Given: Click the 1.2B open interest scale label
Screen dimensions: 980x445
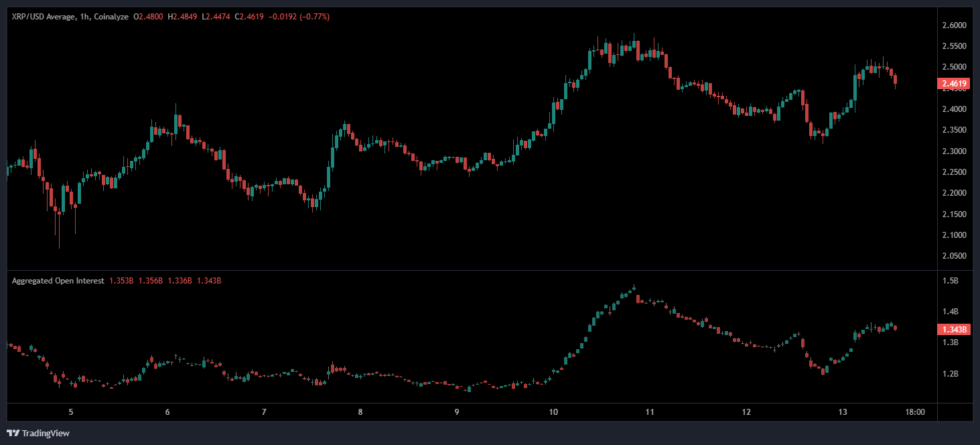Looking at the screenshot, I should 950,374.
